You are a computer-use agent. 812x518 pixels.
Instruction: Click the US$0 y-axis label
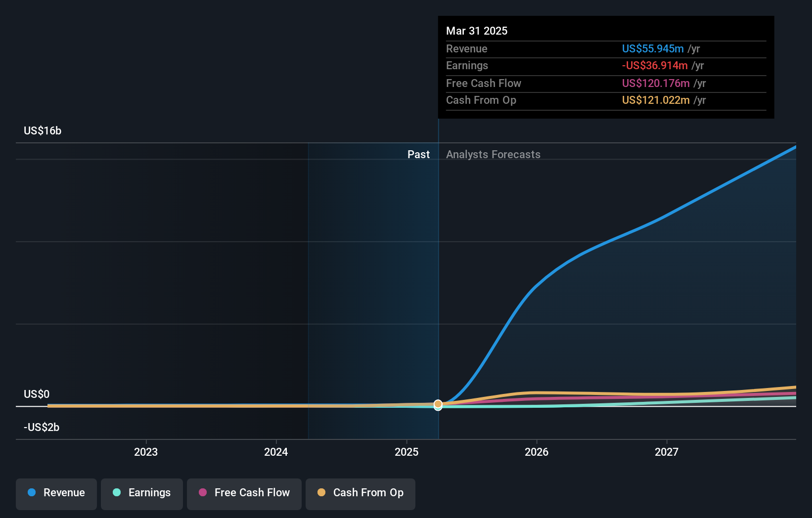[x=37, y=394]
